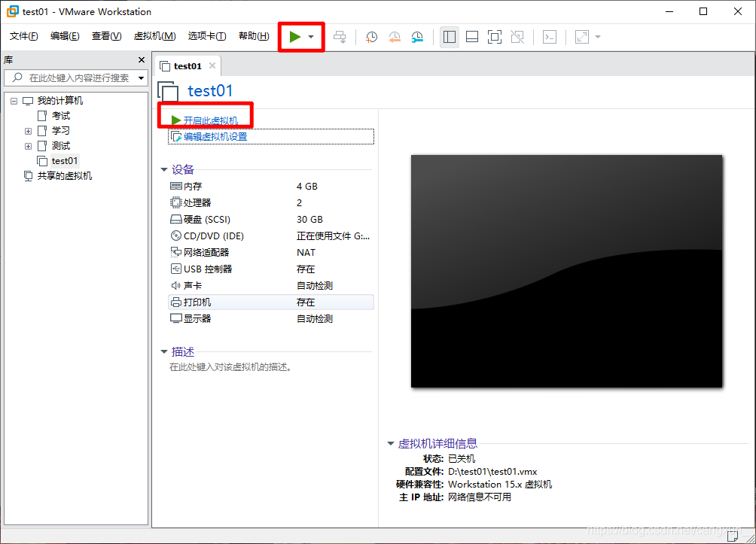The height and width of the screenshot is (544, 756).
Task: Click the 共享的虚拟机 shared icon
Action: click(x=29, y=176)
